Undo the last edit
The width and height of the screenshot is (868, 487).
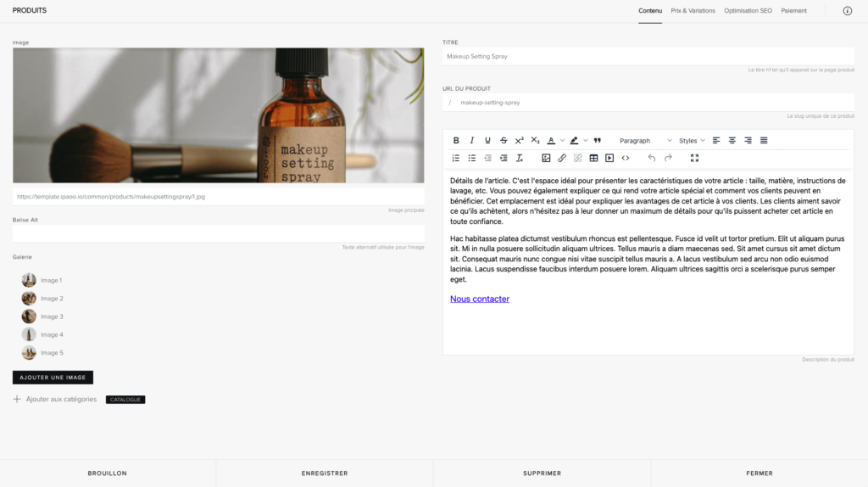click(652, 159)
